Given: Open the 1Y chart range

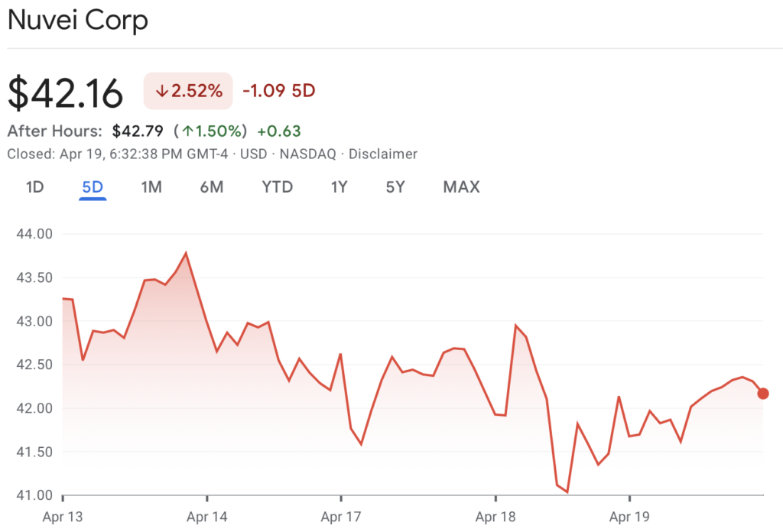Looking at the screenshot, I should [x=340, y=187].
